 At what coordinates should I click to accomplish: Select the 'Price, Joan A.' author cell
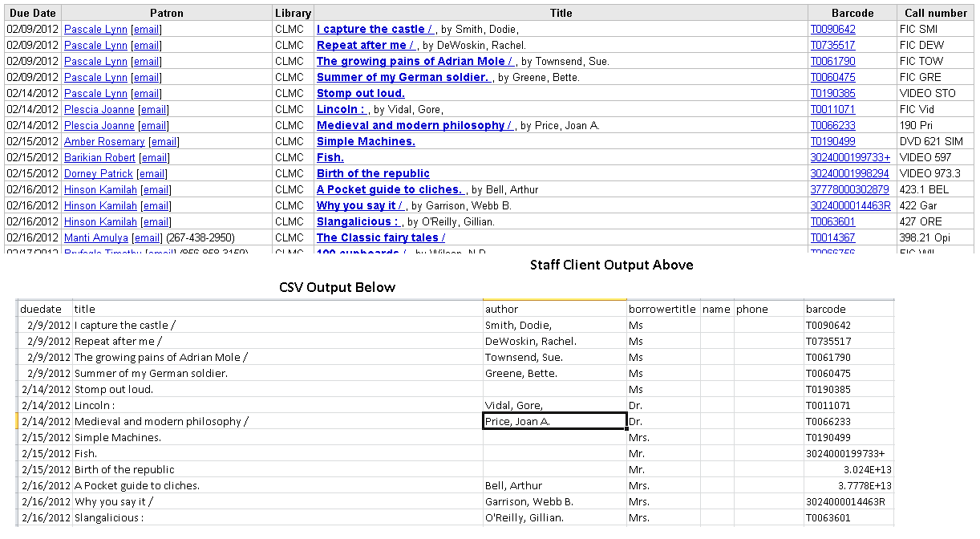[554, 421]
